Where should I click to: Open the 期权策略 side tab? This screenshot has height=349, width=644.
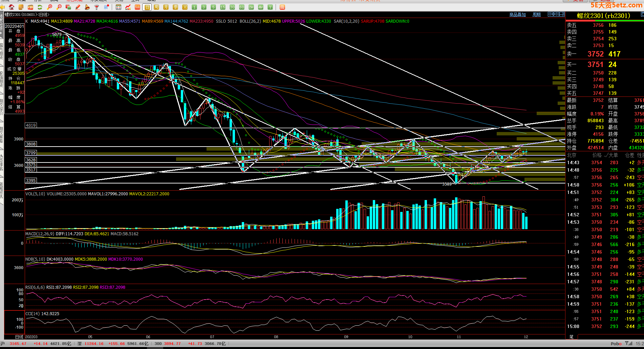2,135
